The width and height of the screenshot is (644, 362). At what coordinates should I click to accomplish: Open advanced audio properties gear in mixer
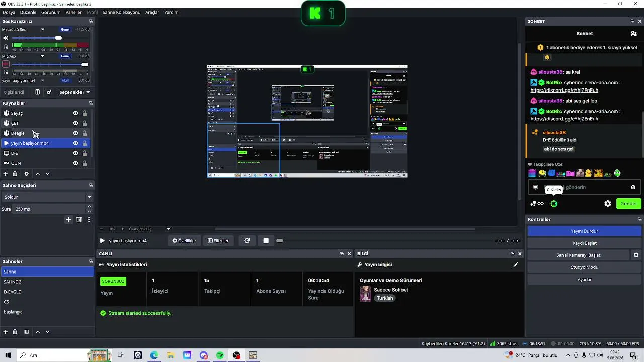point(49,92)
